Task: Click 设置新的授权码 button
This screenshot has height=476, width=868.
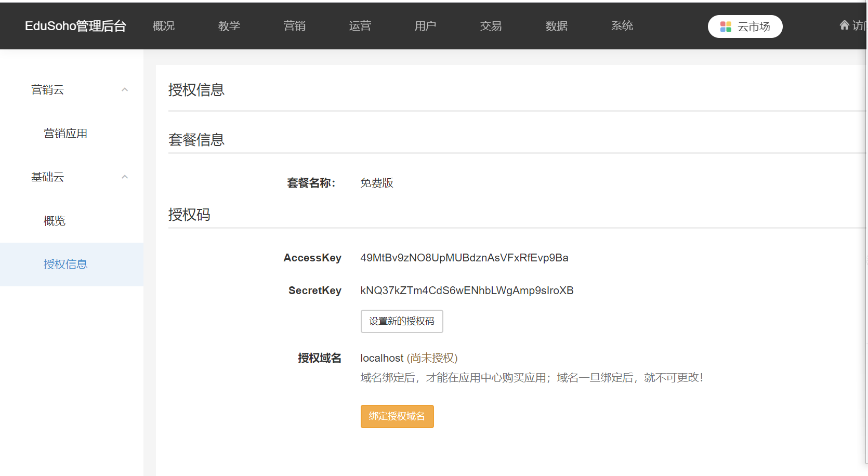Action: tap(402, 321)
